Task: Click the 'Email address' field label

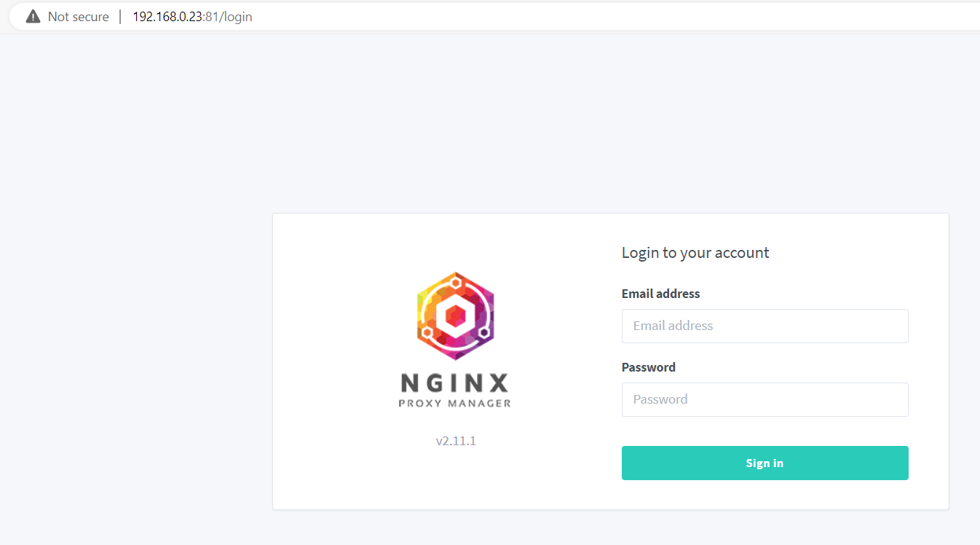Action: (x=660, y=293)
